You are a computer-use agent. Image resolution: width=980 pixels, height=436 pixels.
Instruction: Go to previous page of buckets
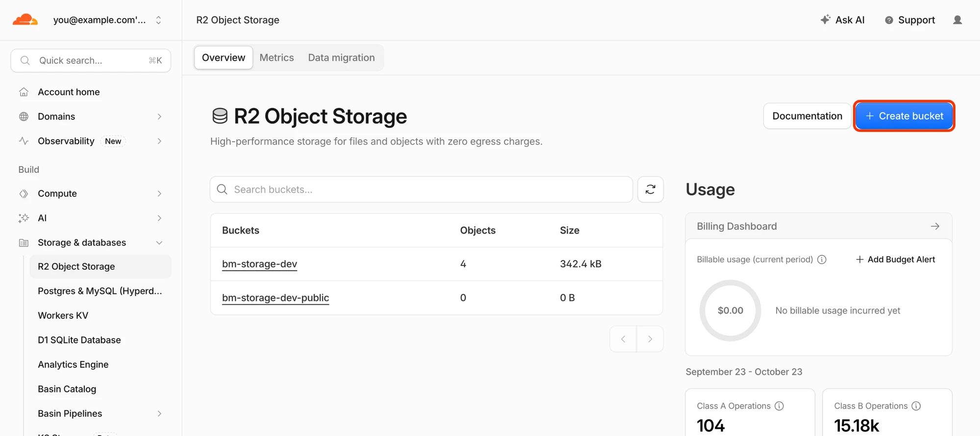623,339
